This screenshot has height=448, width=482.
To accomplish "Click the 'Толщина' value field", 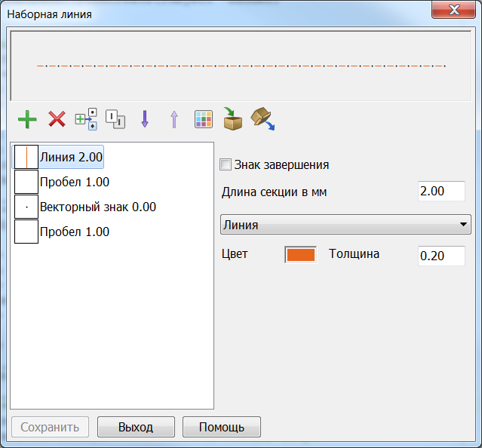I will [x=441, y=256].
